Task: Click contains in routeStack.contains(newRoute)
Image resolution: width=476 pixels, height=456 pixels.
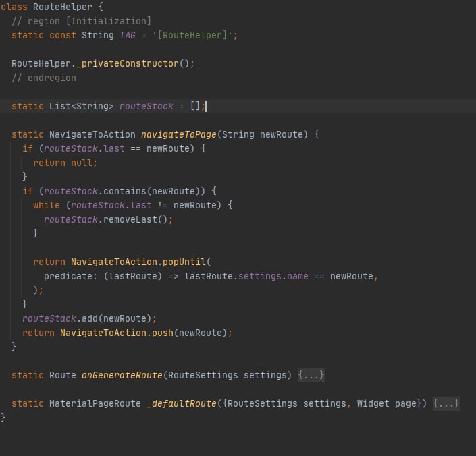Action: (125, 192)
